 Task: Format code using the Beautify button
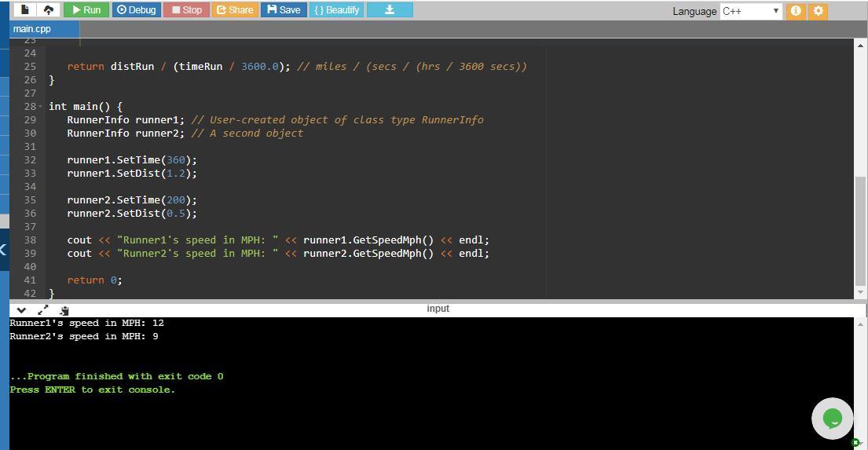[x=336, y=10]
